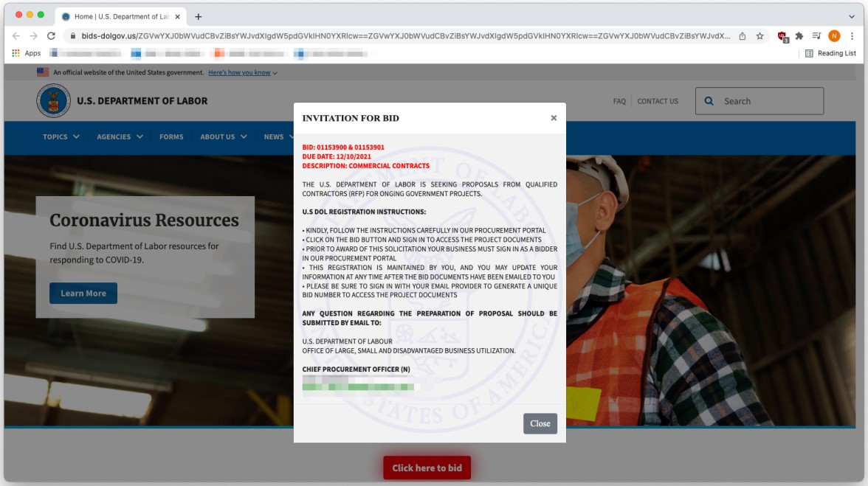Open the media control playlist icon
Viewport: 868px width, 486px height.
click(816, 36)
